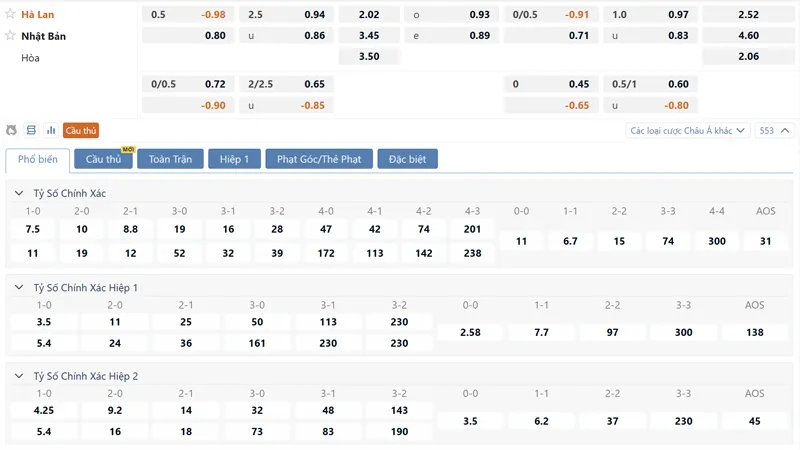Collapse the Tỷ Số Chính Xác section
Image resolution: width=800 pixels, height=450 pixels.
(x=19, y=193)
